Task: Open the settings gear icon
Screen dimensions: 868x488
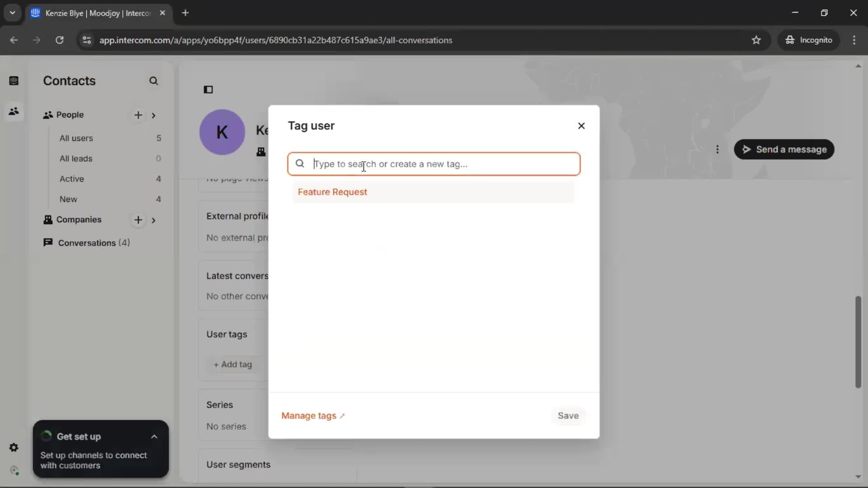Action: 14,447
